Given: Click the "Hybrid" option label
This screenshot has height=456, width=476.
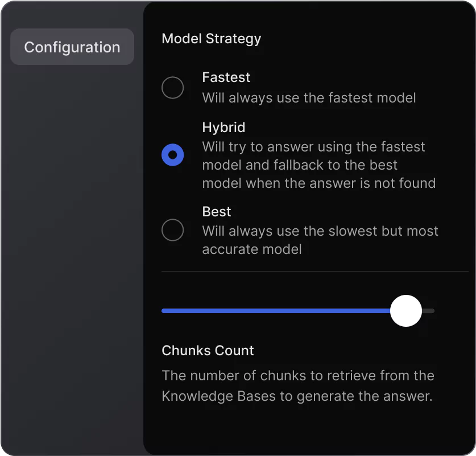Looking at the screenshot, I should 223,128.
